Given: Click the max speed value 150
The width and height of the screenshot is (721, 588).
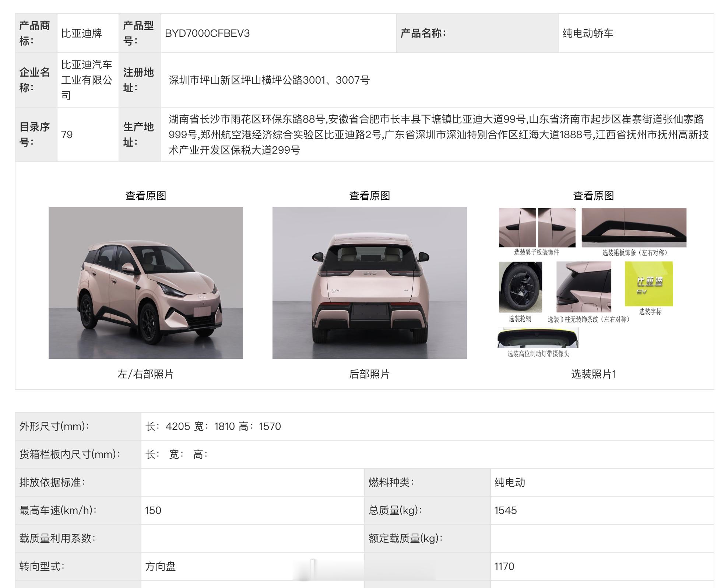Looking at the screenshot, I should pos(153,510).
